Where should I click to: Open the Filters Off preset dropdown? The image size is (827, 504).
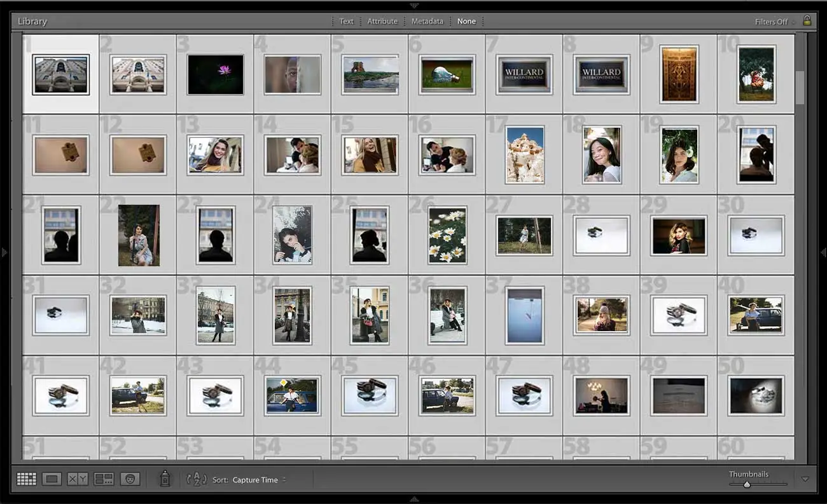click(x=773, y=21)
